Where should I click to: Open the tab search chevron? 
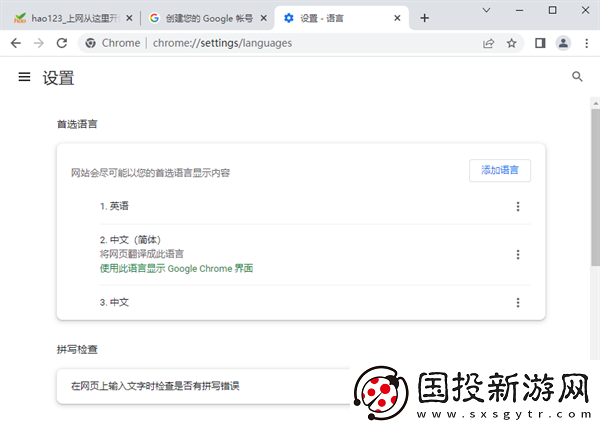[x=486, y=10]
